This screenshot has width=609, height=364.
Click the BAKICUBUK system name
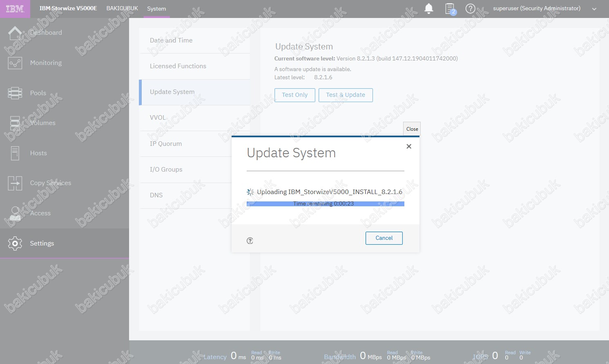(x=122, y=8)
